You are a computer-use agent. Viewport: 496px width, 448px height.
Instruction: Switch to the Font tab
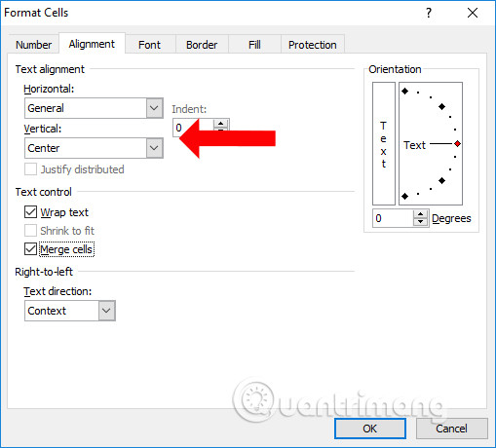coord(149,45)
